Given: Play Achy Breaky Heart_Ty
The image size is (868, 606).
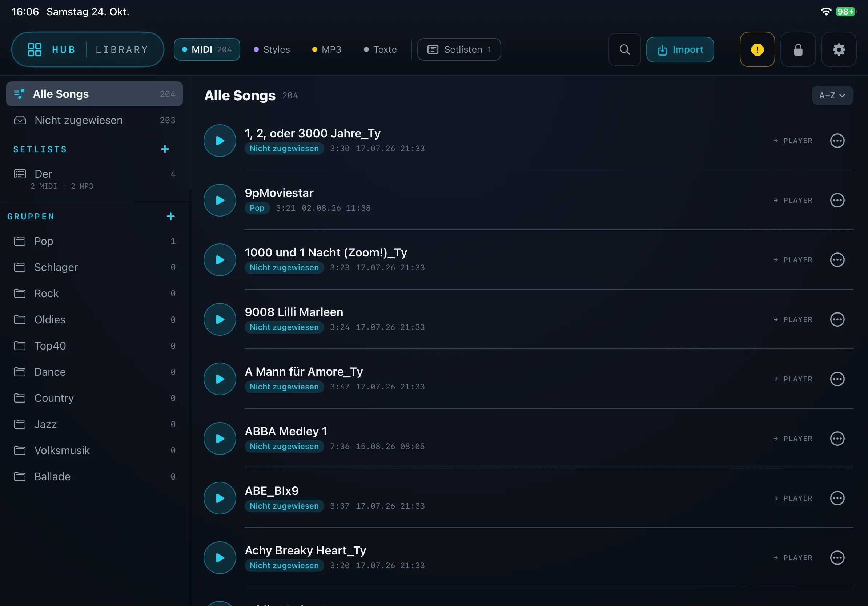Looking at the screenshot, I should (x=220, y=558).
